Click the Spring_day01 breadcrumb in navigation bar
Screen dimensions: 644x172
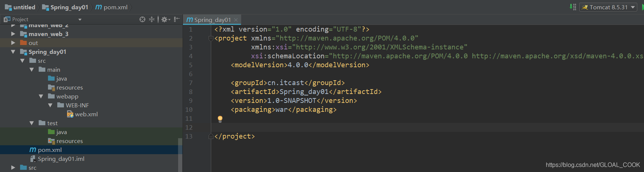[x=65, y=7]
